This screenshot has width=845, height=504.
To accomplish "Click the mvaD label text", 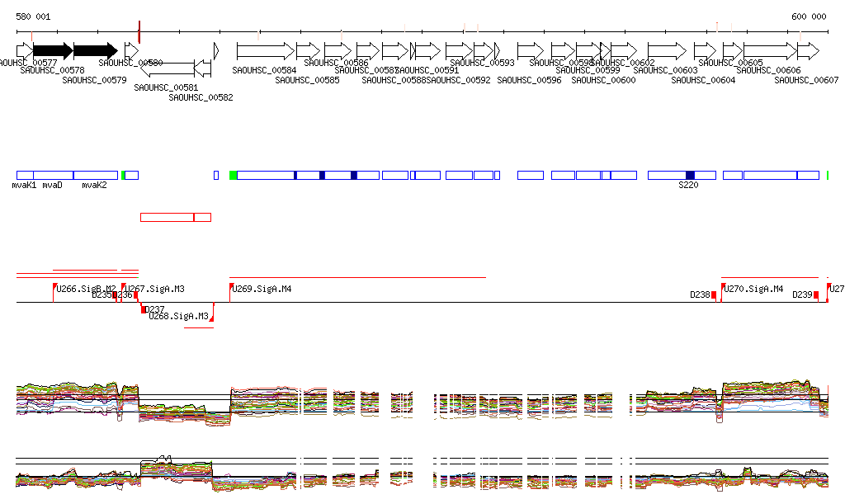I will (x=52, y=186).
